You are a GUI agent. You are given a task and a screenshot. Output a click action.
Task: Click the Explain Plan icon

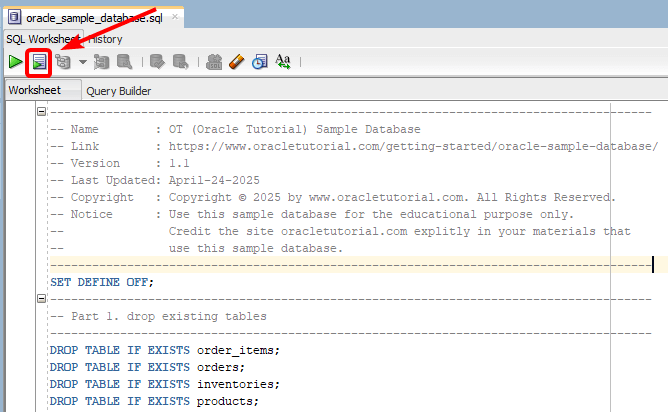pyautogui.click(x=63, y=62)
